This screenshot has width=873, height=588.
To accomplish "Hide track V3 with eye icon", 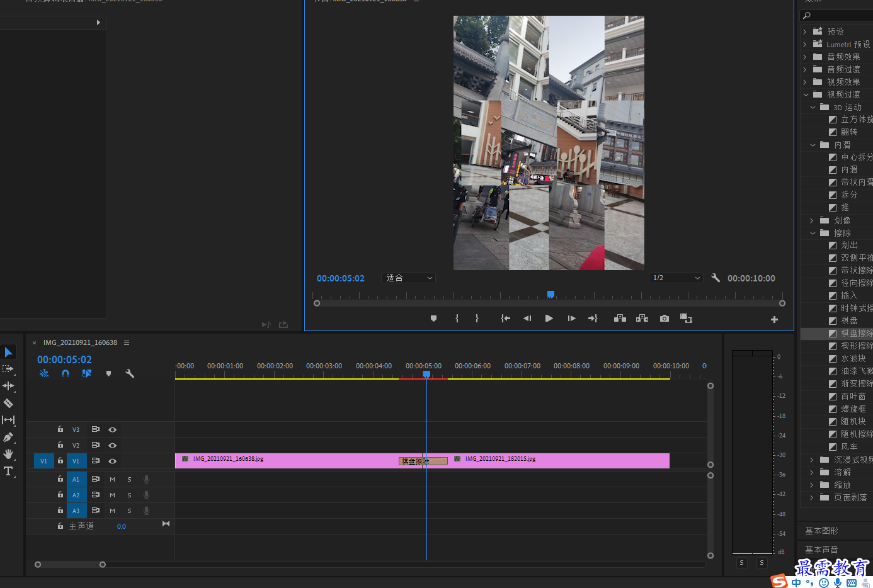I will [x=112, y=429].
